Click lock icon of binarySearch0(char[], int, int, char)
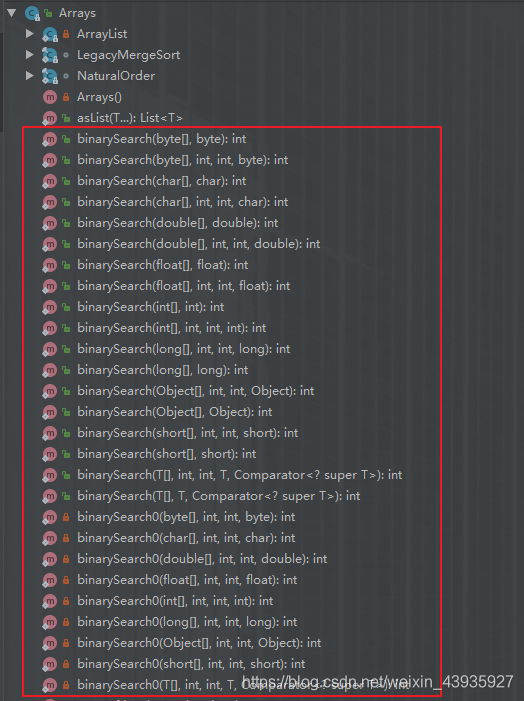This screenshot has height=701, width=524. 66,538
